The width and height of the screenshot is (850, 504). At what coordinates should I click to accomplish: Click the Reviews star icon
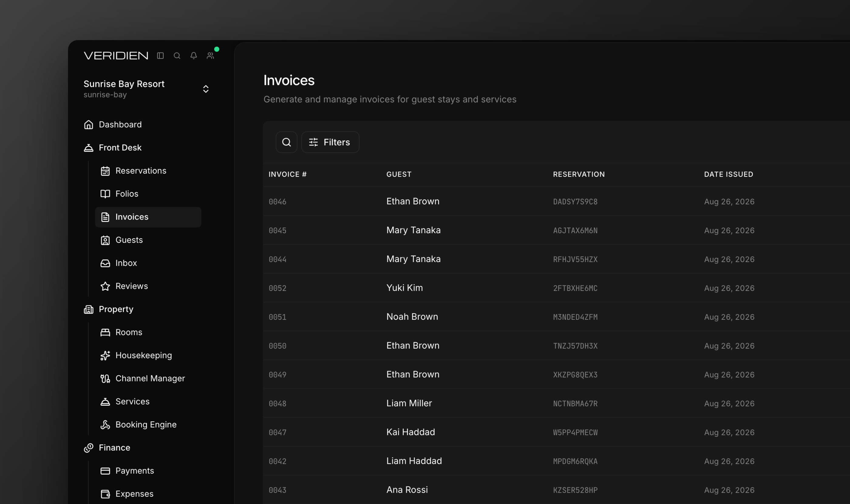105,286
